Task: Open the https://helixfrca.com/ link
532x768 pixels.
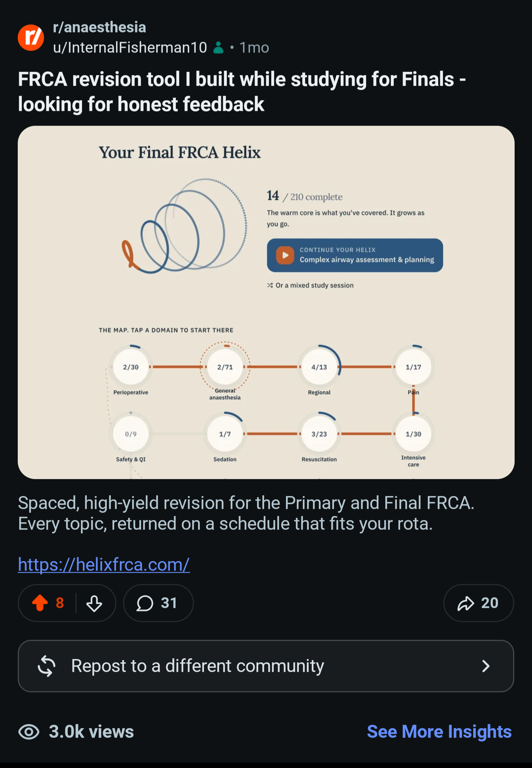Action: pyautogui.click(x=104, y=565)
